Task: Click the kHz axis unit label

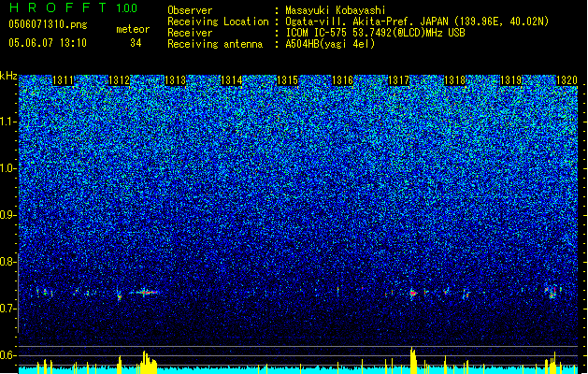Action: [8, 76]
